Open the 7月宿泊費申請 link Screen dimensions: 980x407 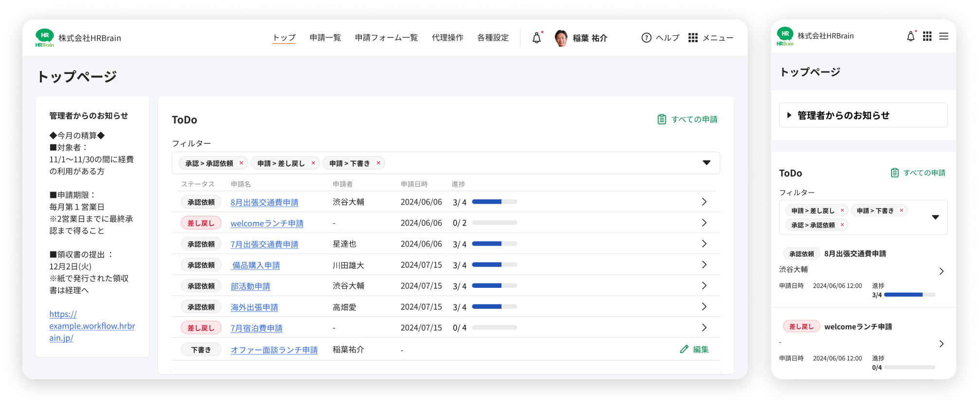tap(256, 328)
